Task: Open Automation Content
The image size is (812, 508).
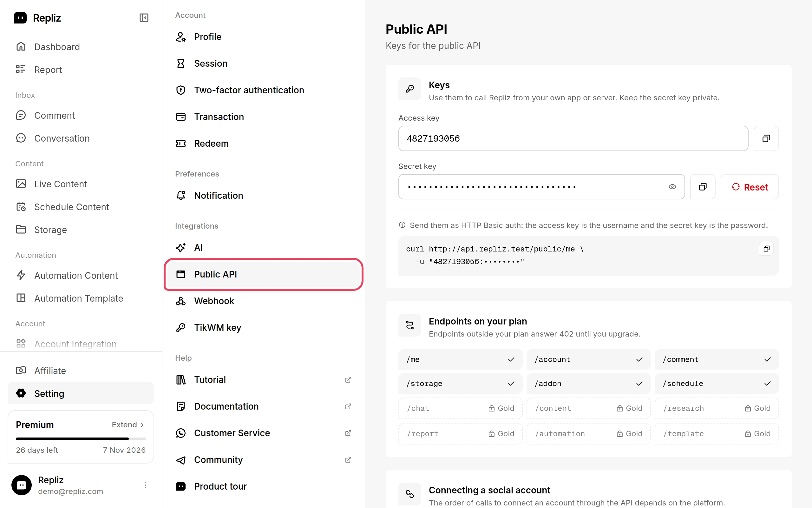Action: tap(81, 275)
